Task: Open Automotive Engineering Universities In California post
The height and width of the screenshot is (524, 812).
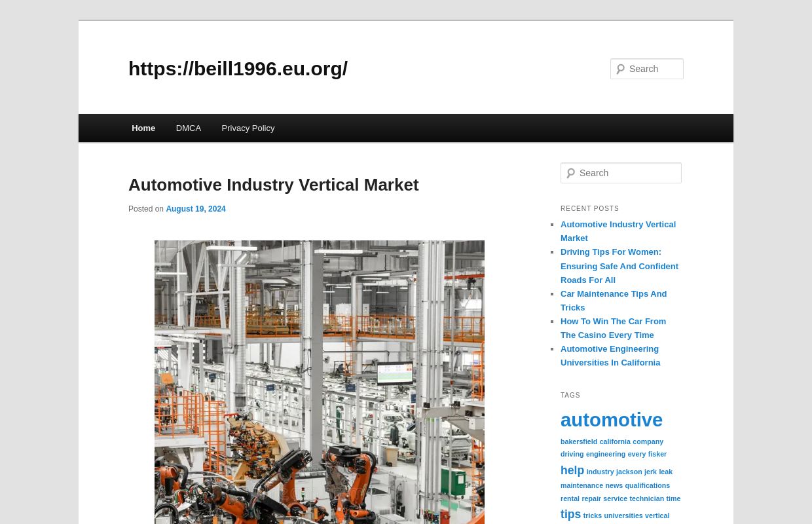Action: pos(610,356)
